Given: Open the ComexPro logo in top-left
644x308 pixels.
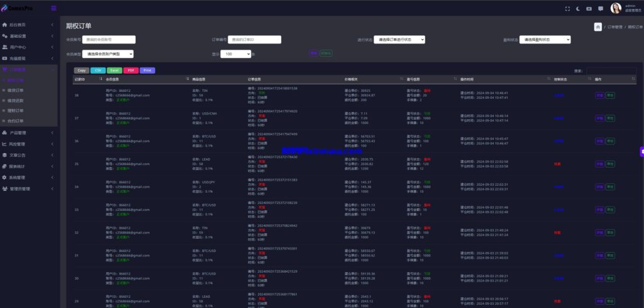Looking at the screenshot, I should (x=17, y=8).
